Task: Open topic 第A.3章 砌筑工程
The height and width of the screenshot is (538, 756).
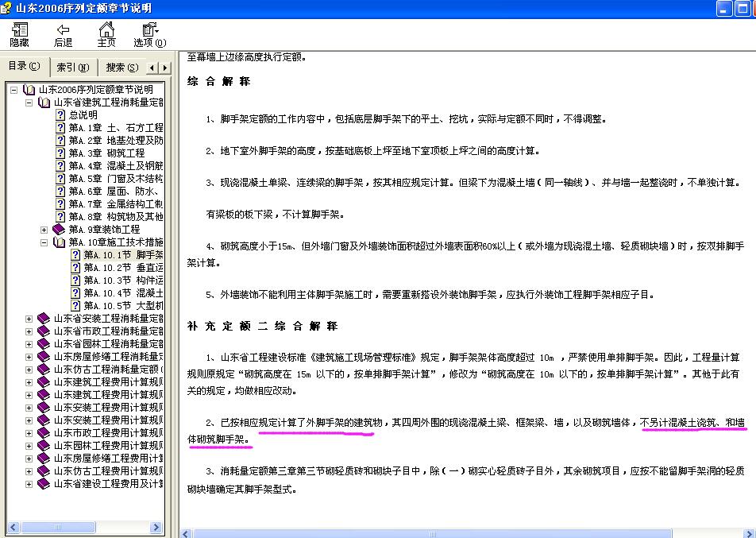Action: 106,153
